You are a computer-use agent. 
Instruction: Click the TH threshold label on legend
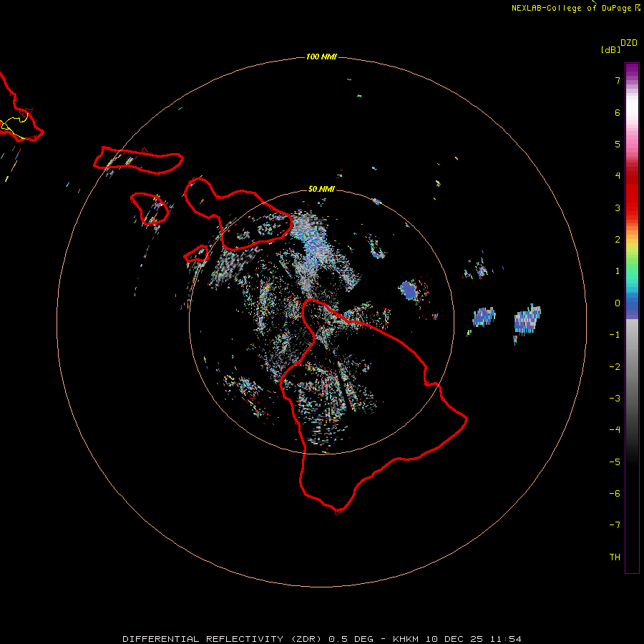[x=615, y=557]
